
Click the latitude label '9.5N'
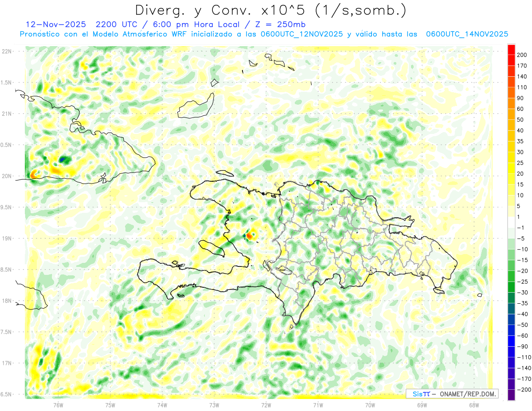coord(6,207)
